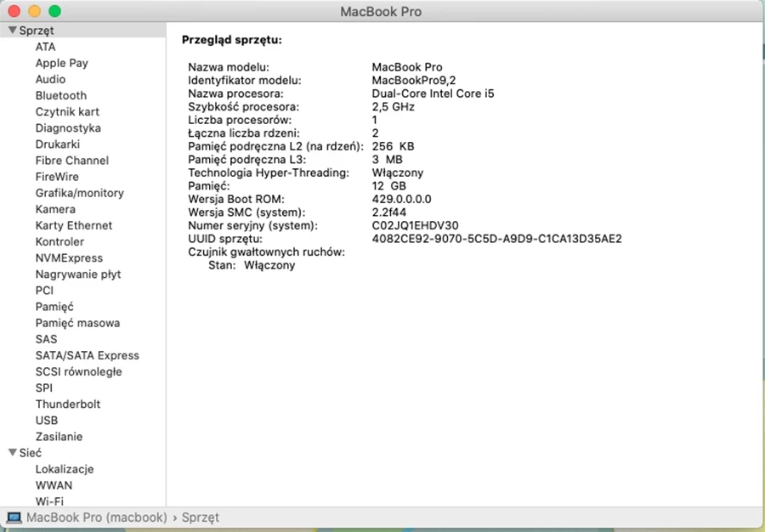Select Apple Pay in the sidebar

point(61,63)
